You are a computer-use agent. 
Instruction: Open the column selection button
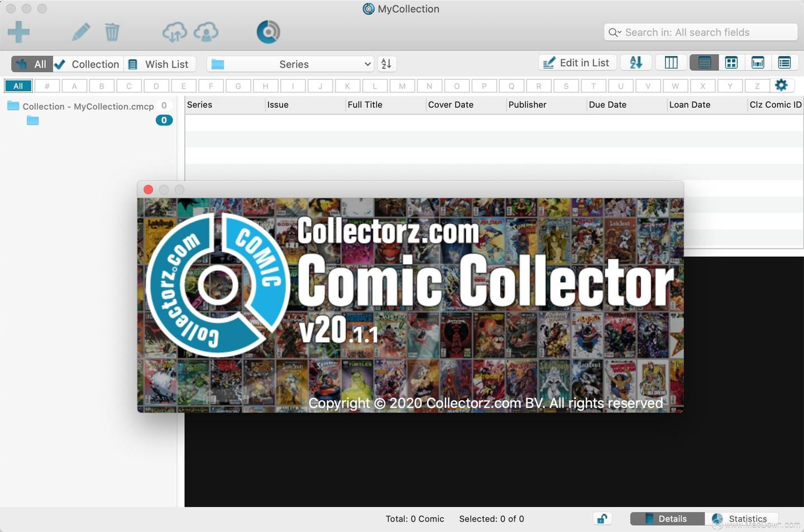tap(671, 63)
